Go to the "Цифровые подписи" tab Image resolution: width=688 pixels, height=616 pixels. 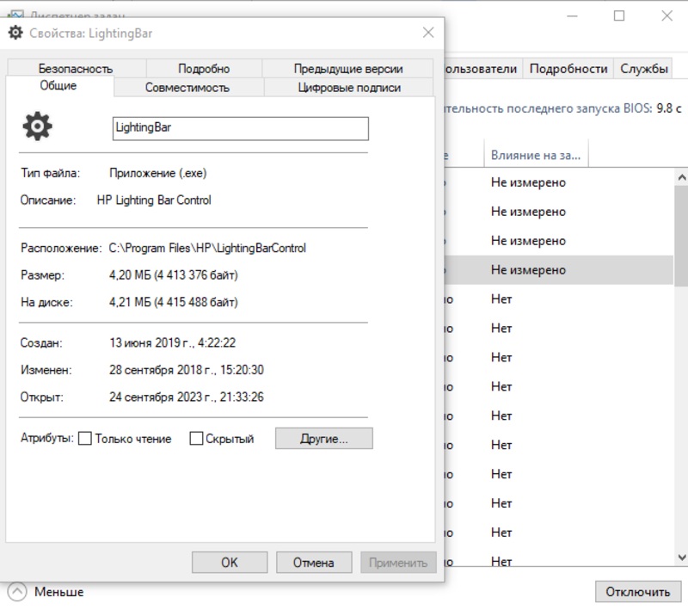[x=349, y=87]
